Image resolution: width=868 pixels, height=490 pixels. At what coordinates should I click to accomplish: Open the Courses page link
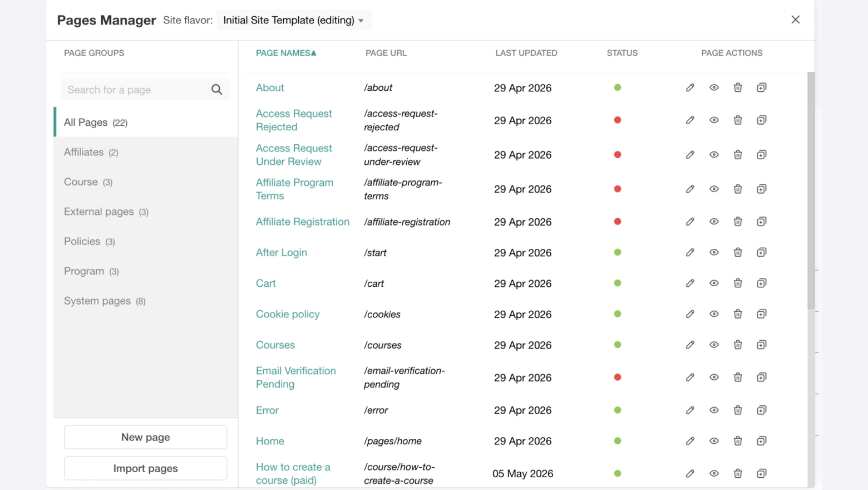coord(275,345)
